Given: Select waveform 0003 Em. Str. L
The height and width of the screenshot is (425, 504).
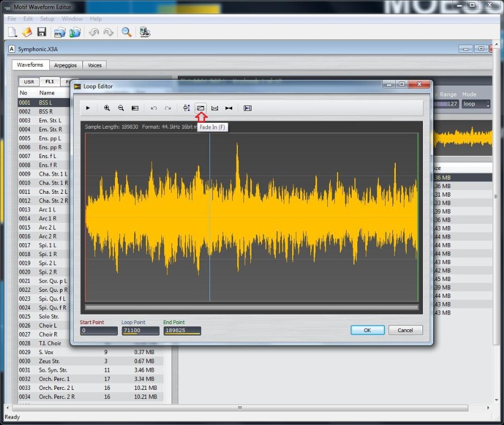Looking at the screenshot, I should [x=44, y=120].
